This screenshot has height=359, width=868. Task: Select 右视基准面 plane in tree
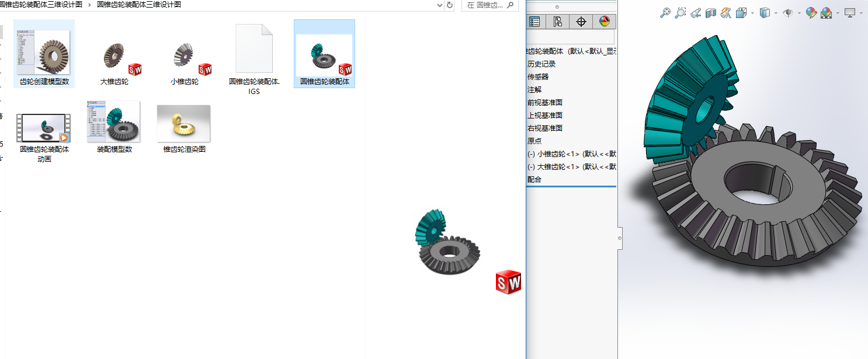click(x=545, y=128)
